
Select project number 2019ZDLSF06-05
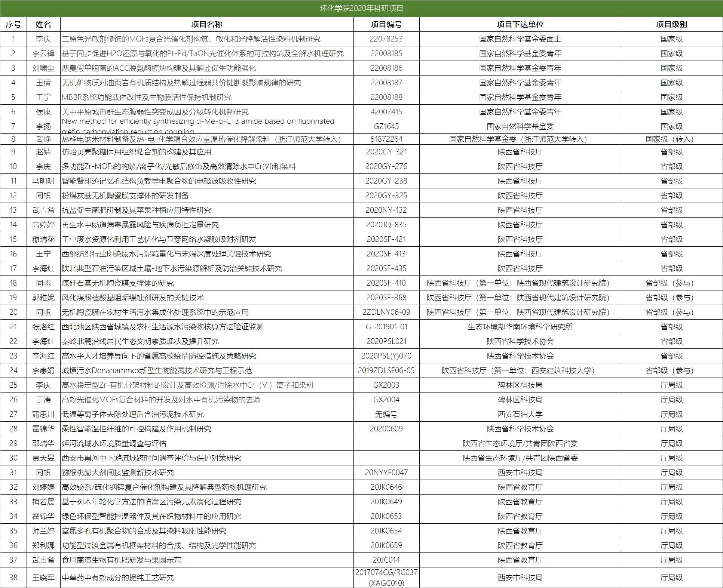386,370
